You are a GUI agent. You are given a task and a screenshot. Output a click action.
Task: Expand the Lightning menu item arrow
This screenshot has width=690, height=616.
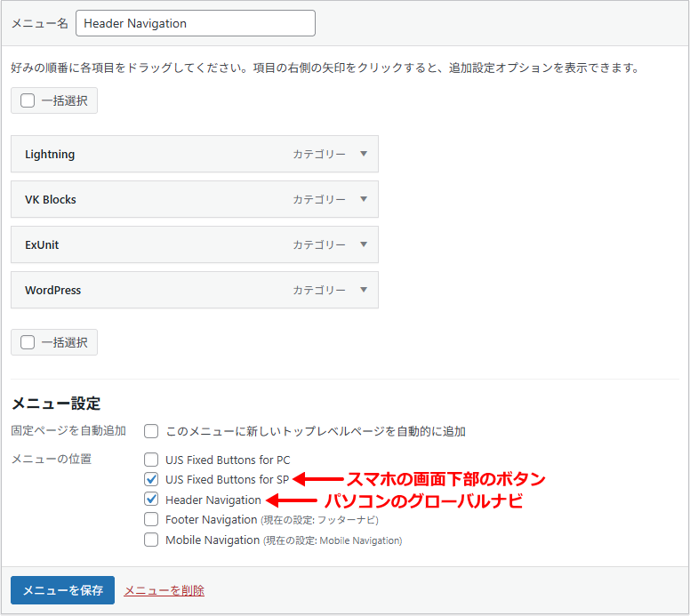click(x=363, y=154)
